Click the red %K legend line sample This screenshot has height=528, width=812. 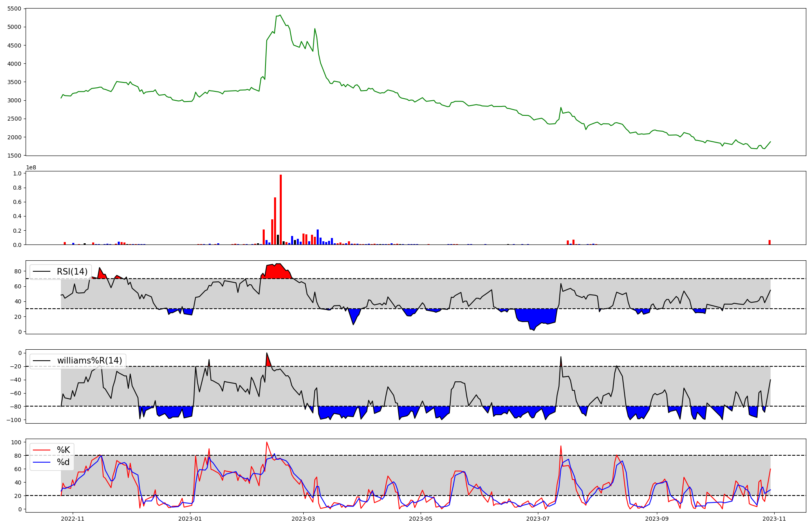42,450
